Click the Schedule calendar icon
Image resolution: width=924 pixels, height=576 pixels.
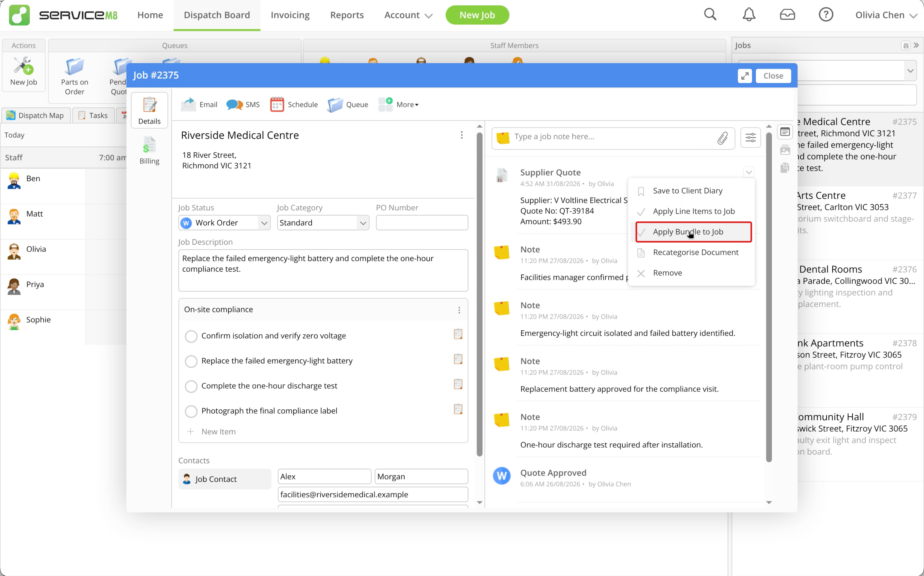pyautogui.click(x=277, y=104)
